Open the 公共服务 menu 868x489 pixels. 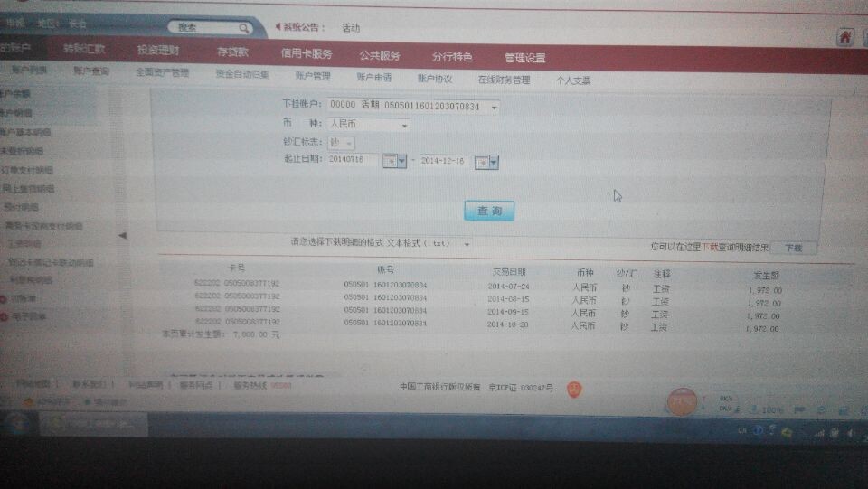(x=380, y=55)
